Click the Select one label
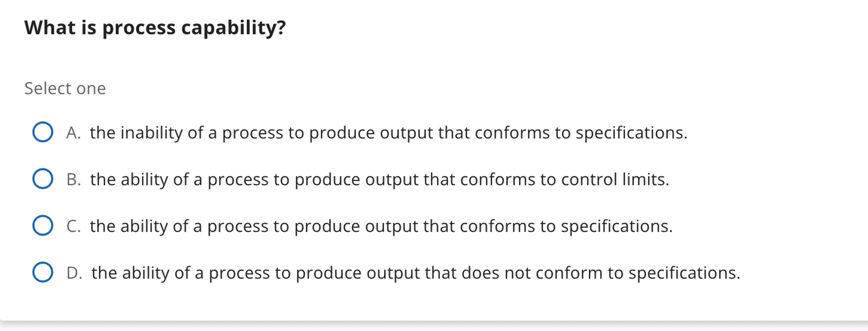This screenshot has width=868, height=331. 65,88
